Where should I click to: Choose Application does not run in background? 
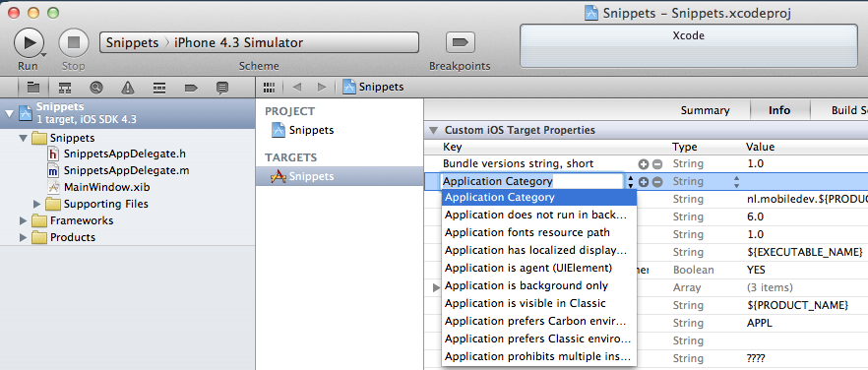click(539, 215)
